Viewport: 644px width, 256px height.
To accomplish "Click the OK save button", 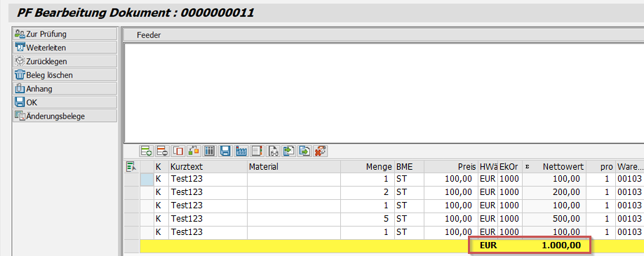I will [65, 102].
